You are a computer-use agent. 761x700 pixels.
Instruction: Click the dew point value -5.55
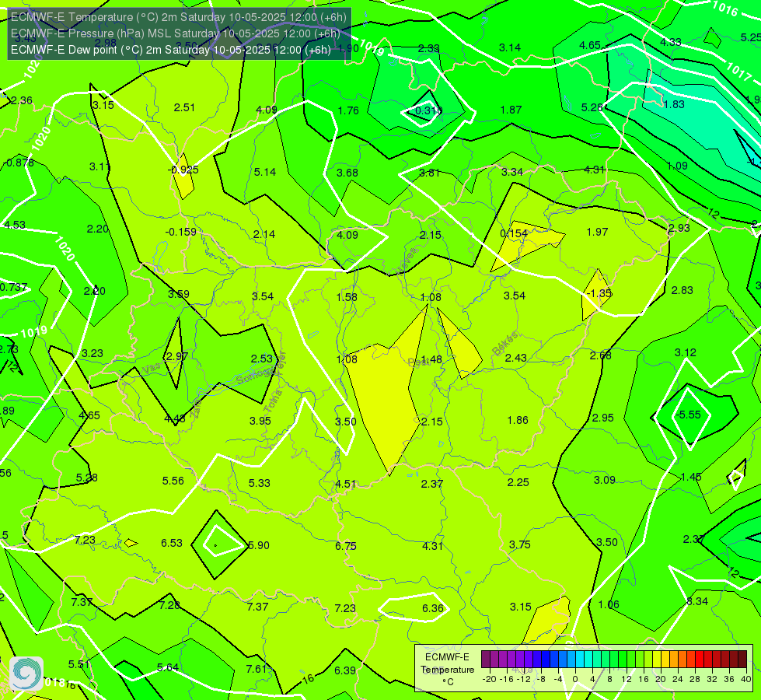click(689, 415)
